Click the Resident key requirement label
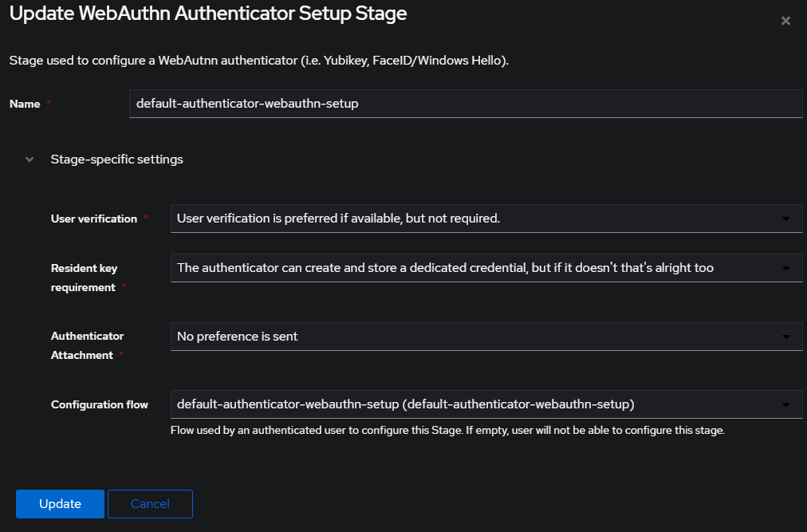 [x=85, y=278]
